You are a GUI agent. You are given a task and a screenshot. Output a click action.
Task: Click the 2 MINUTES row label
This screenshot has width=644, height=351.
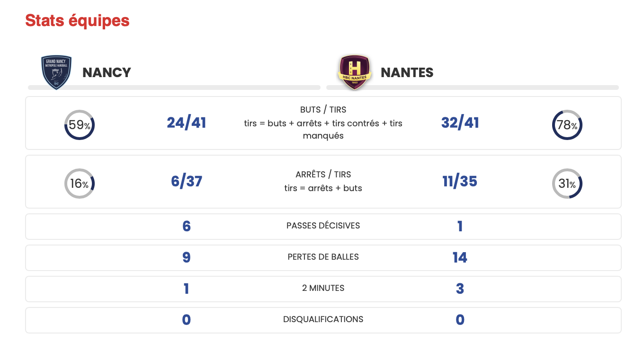pos(323,288)
